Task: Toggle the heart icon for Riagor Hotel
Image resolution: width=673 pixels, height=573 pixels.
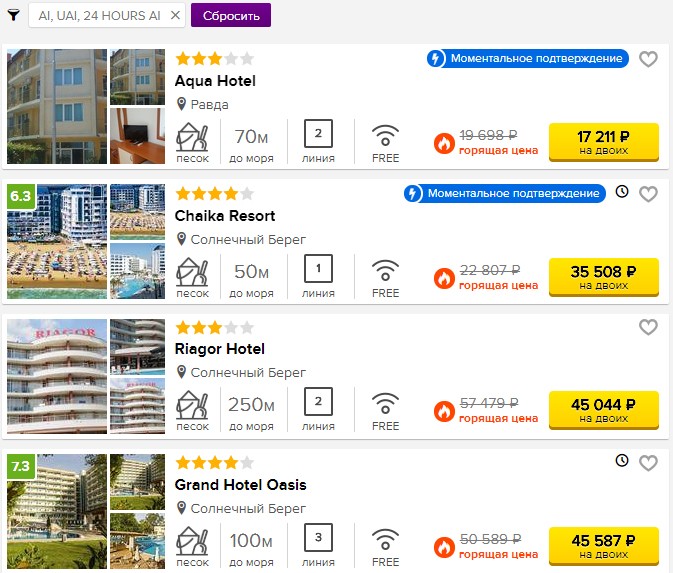Action: click(648, 327)
